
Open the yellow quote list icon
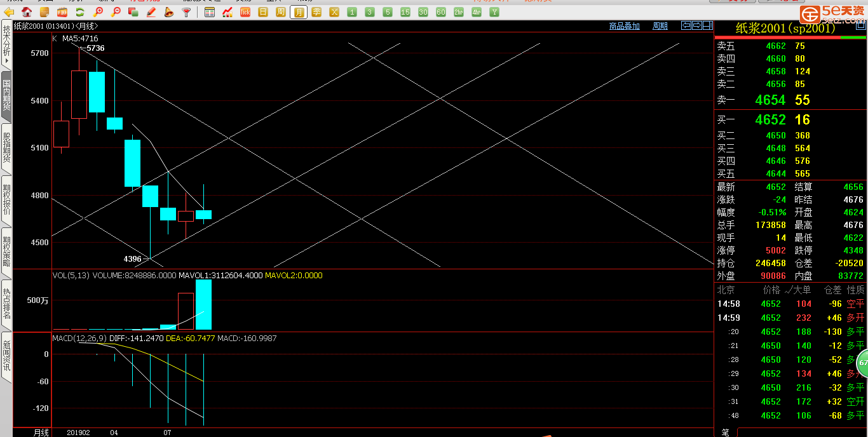pyautogui.click(x=44, y=12)
